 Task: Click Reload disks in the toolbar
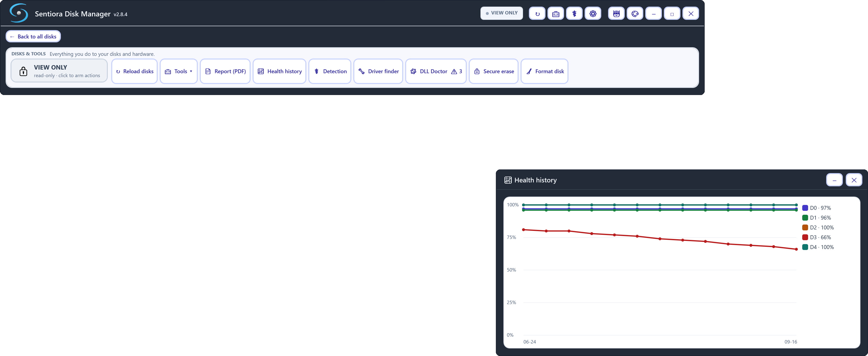point(134,71)
